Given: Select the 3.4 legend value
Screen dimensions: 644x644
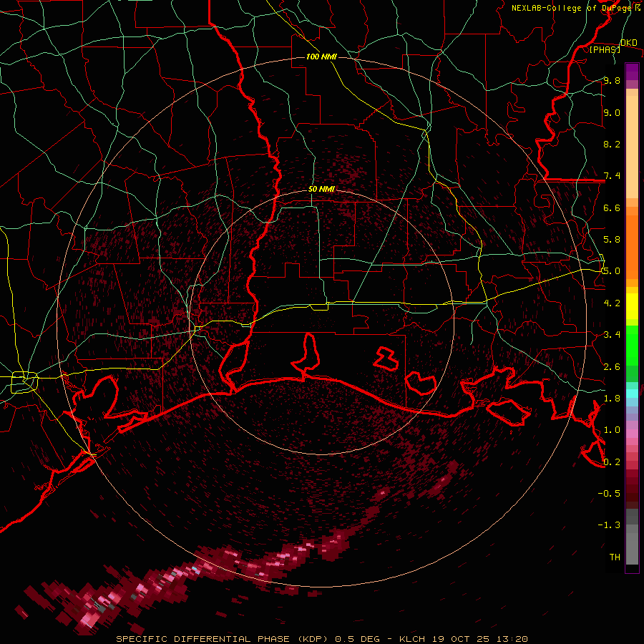Looking at the screenshot, I should 612,335.
